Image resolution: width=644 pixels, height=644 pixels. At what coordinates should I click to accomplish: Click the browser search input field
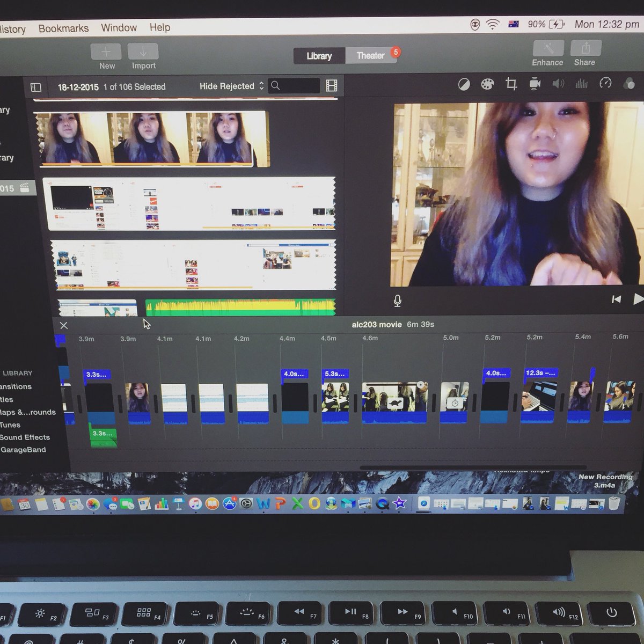point(295,85)
